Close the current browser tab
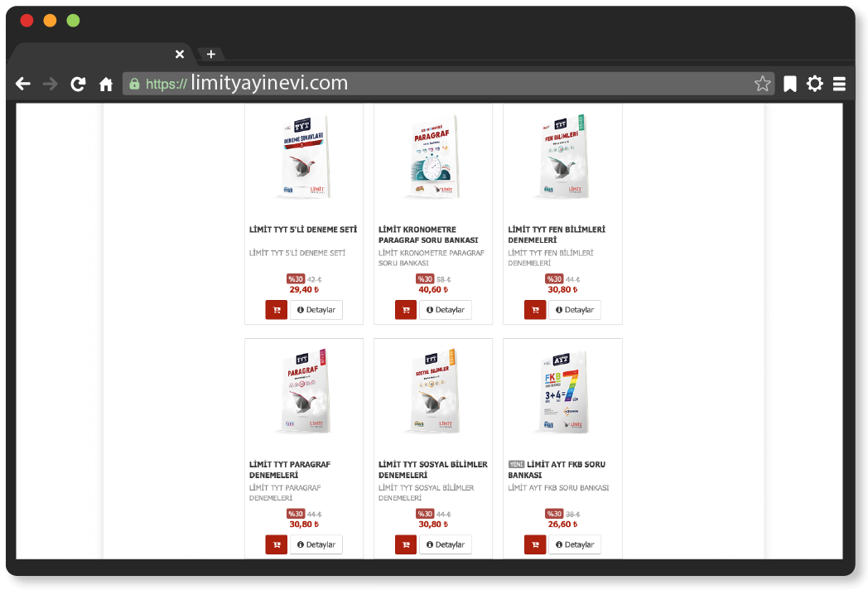 pos(180,54)
